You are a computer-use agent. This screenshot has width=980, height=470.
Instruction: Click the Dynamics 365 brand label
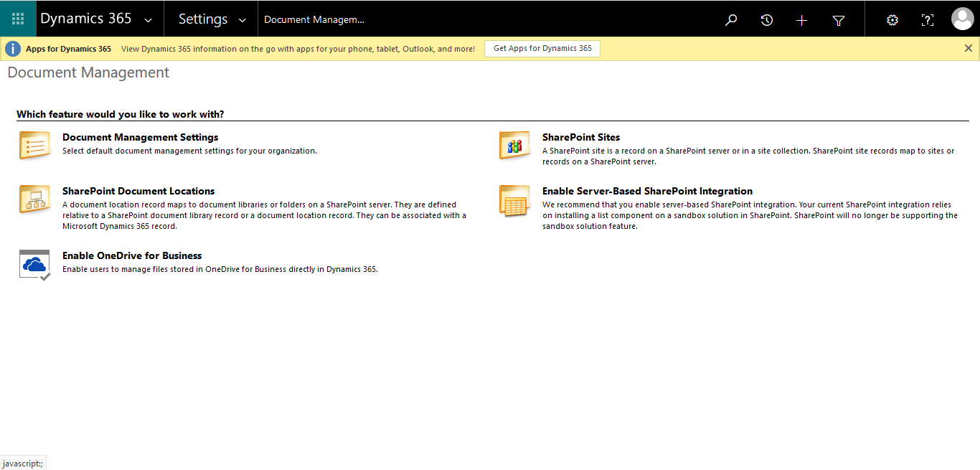point(86,19)
